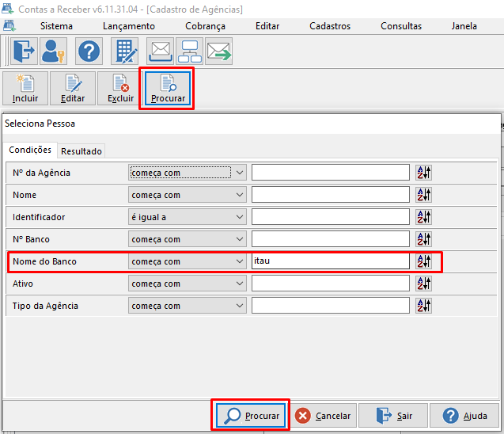
Task: Open the building with pencil toolbar icon
Action: coord(125,51)
